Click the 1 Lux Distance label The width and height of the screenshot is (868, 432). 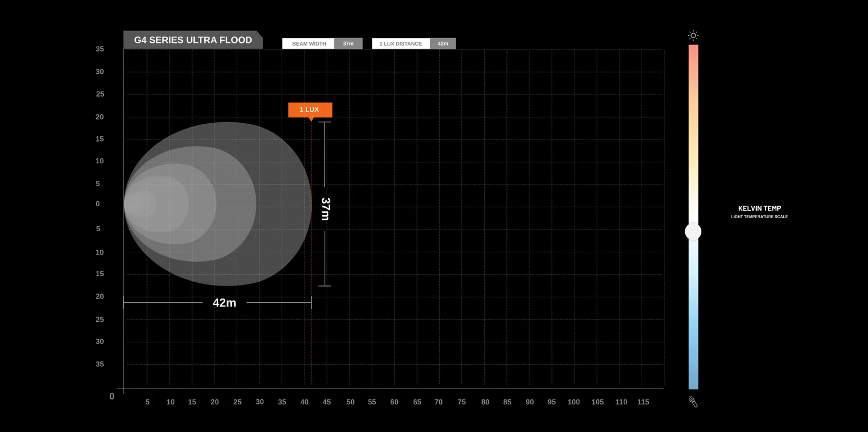(401, 44)
